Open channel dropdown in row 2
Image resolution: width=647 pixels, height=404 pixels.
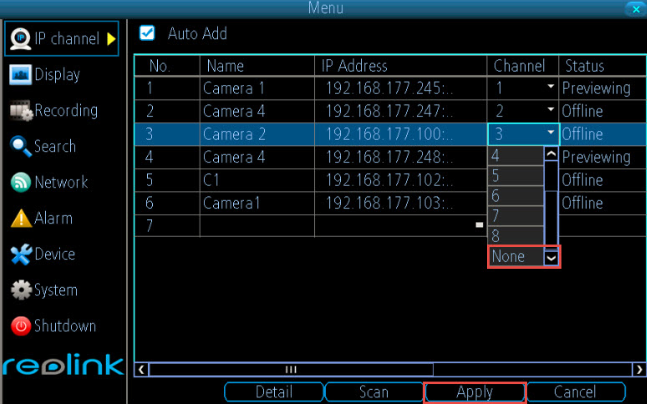tap(550, 109)
